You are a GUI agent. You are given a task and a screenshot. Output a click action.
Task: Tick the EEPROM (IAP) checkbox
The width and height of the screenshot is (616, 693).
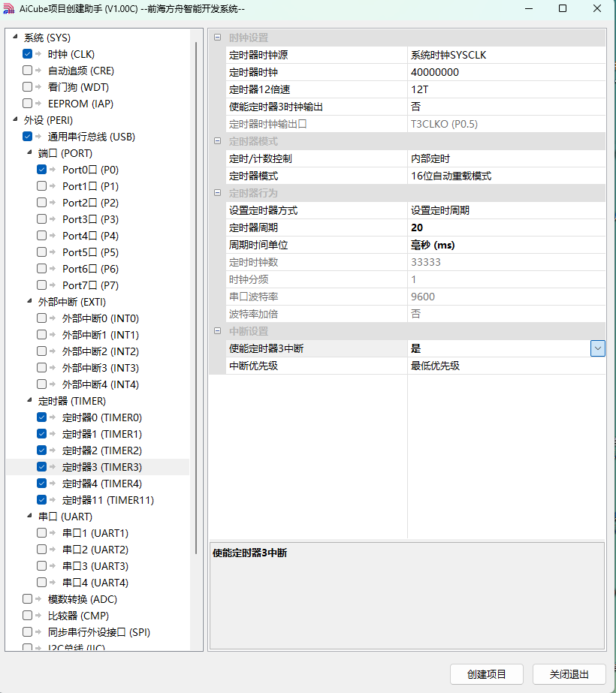pyautogui.click(x=27, y=104)
